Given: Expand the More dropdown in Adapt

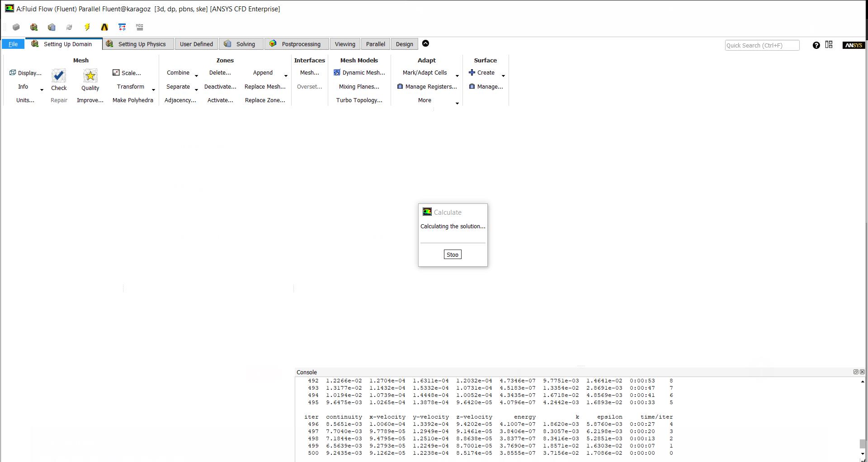Looking at the screenshot, I should coord(457,104).
